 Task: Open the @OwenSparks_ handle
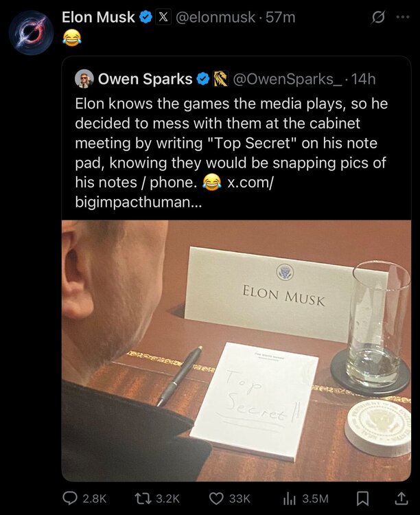(x=287, y=79)
